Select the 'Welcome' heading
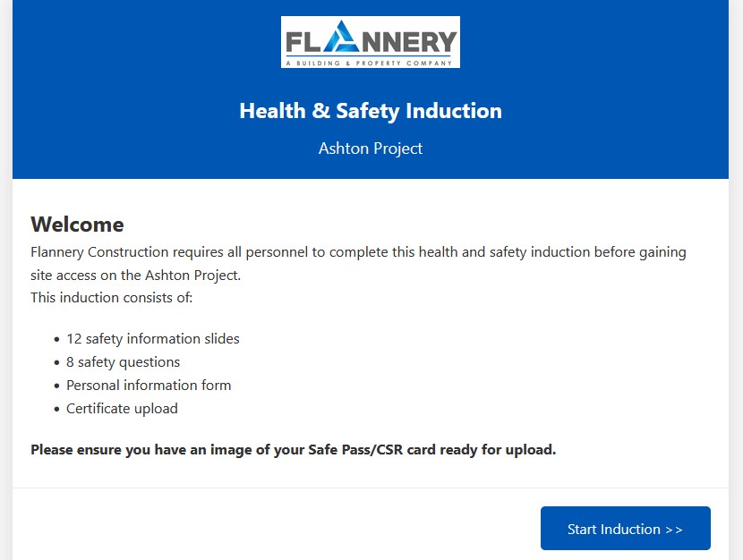This screenshot has width=743, height=560. coord(77,225)
